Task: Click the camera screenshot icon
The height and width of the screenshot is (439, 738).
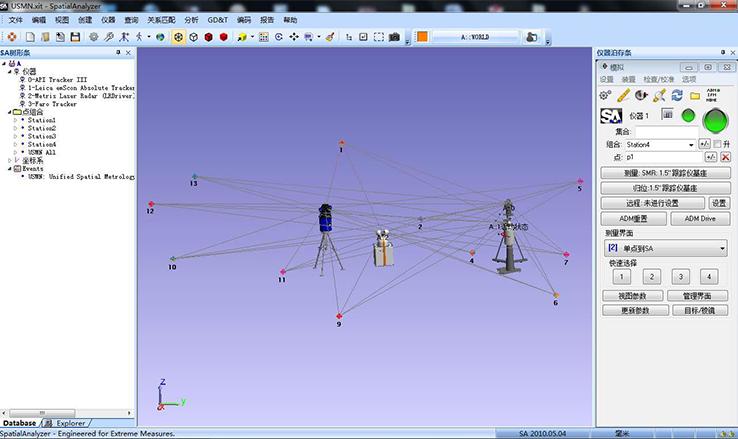Action: tap(394, 37)
